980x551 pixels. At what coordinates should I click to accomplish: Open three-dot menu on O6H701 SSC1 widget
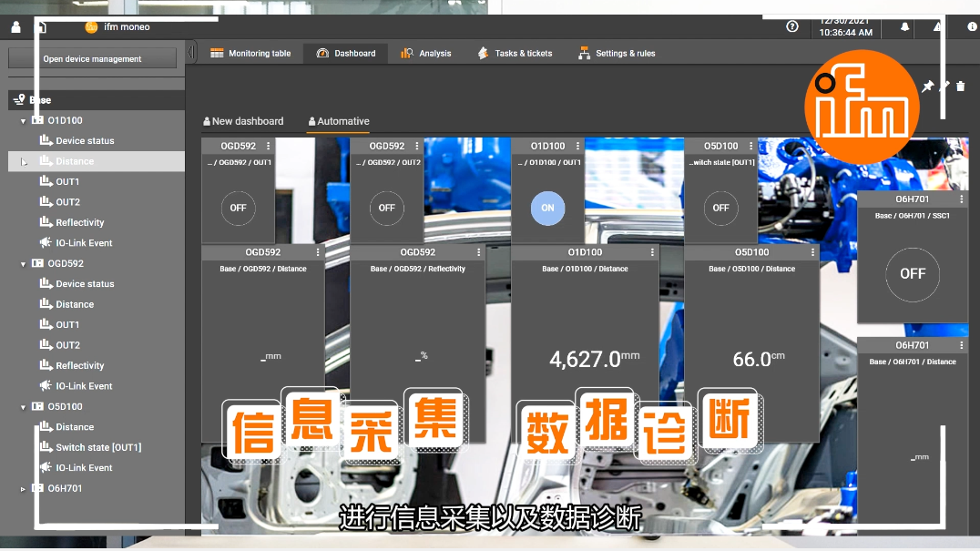(x=961, y=199)
